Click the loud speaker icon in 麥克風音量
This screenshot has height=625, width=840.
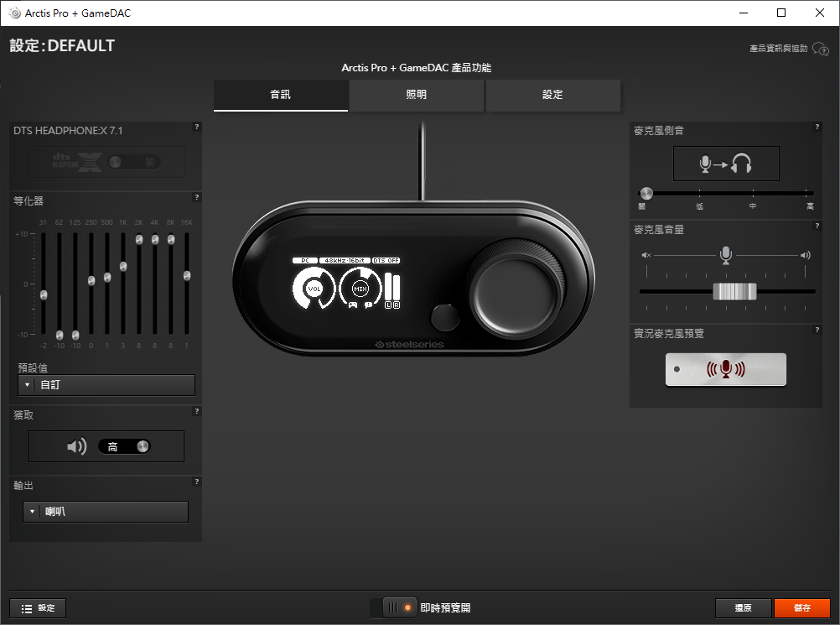[805, 255]
